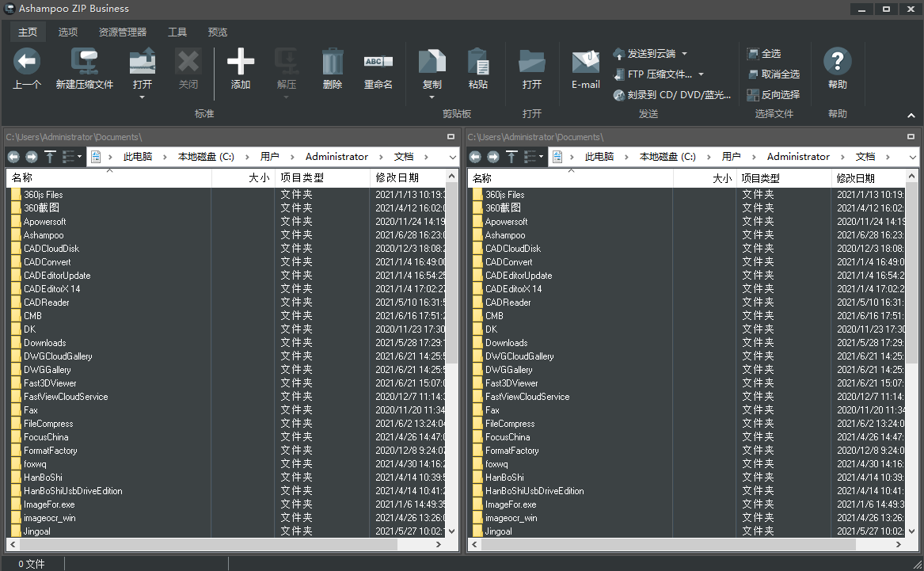Click the 打开 archive icon in 标准 group
924x571 pixels.
click(142, 61)
